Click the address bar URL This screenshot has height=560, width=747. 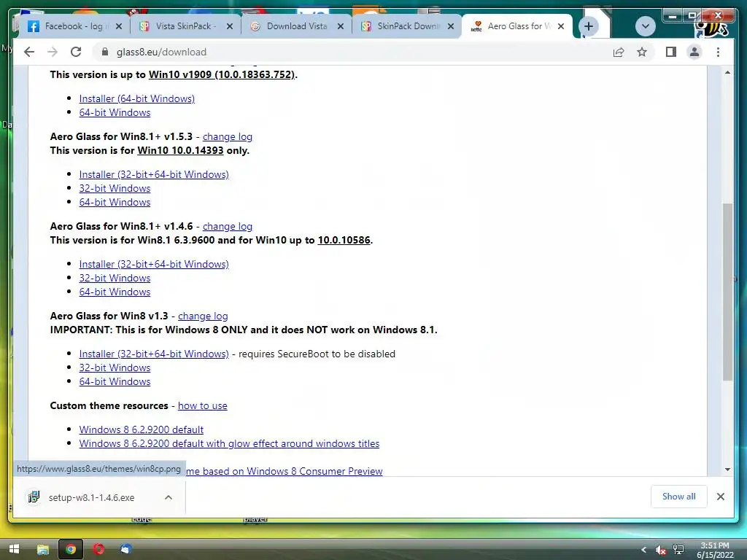coord(161,52)
